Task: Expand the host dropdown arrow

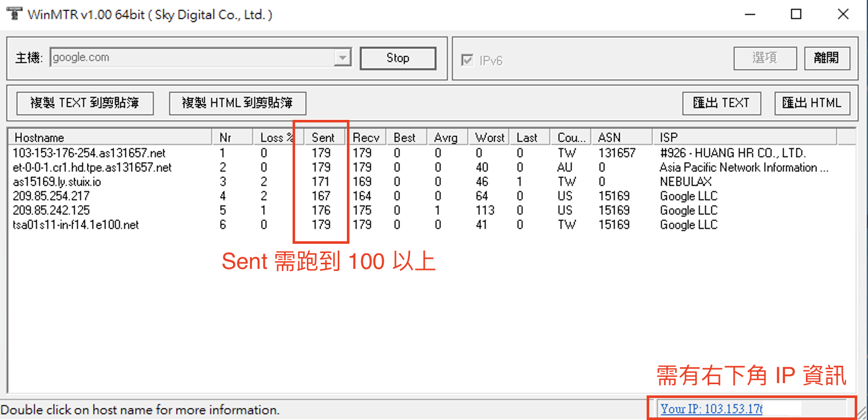Action: tap(342, 57)
